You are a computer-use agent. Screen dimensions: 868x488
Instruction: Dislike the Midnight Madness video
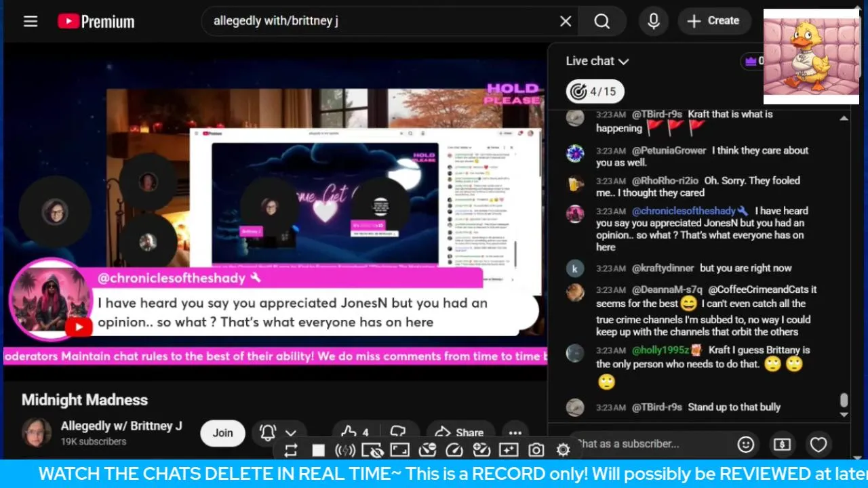coord(399,432)
